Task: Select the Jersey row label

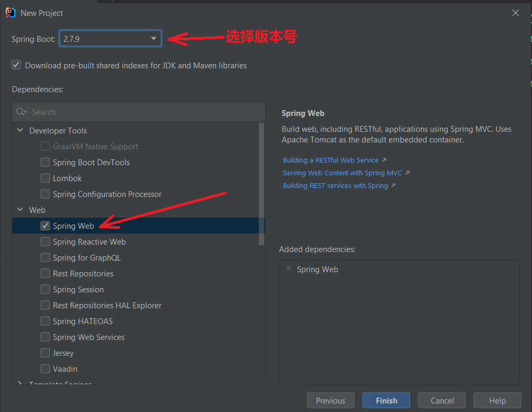Action: [x=63, y=353]
